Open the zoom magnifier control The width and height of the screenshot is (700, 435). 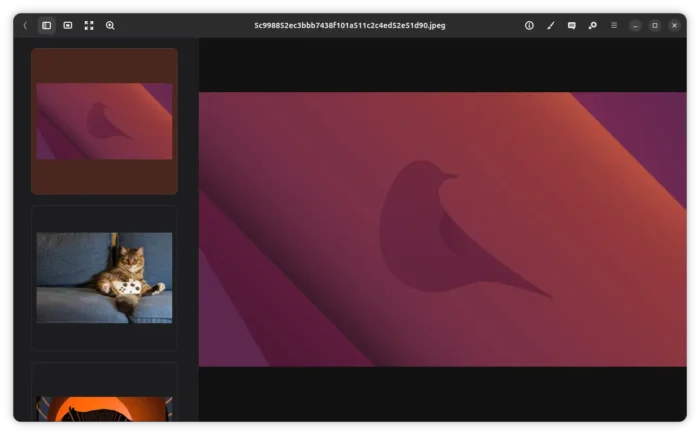tap(110, 25)
